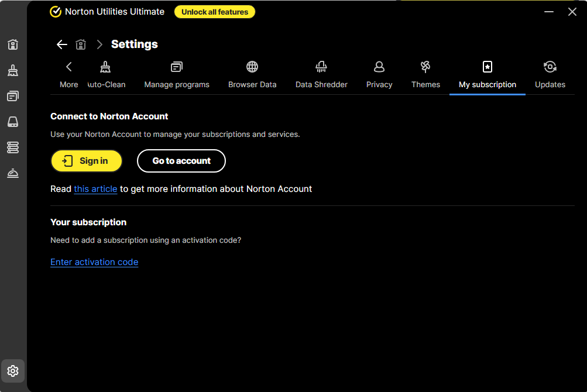Image resolution: width=587 pixels, height=392 pixels.
Task: Click the 'Need to add a subscription' text
Action: pyautogui.click(x=146, y=240)
